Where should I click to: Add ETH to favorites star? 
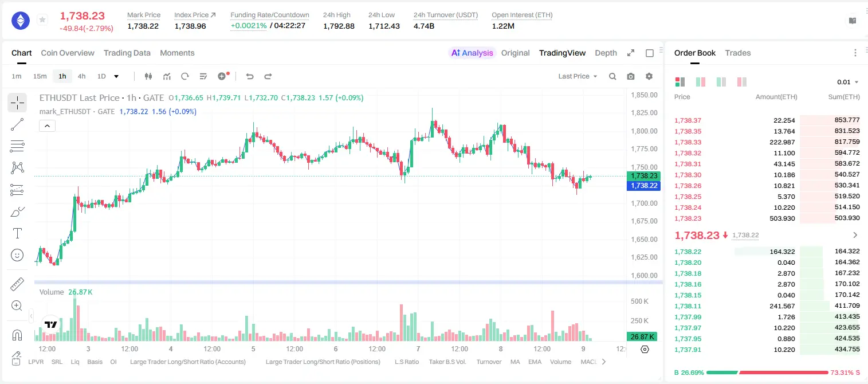pyautogui.click(x=42, y=20)
